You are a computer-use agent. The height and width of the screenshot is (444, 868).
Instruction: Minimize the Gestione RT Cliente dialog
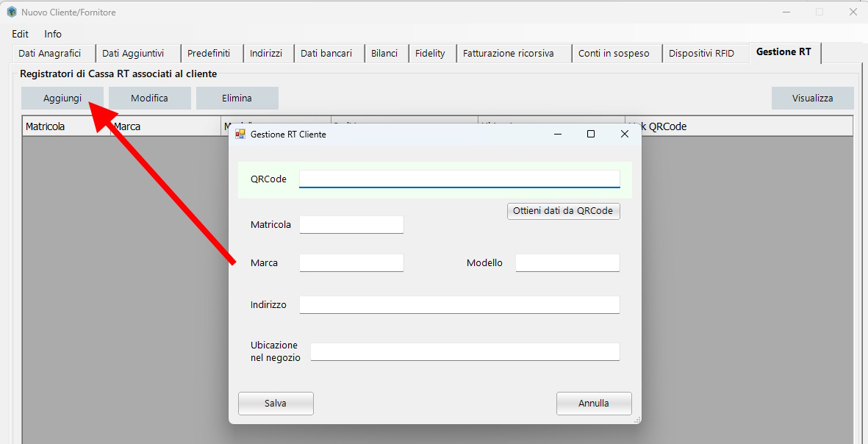pos(558,134)
